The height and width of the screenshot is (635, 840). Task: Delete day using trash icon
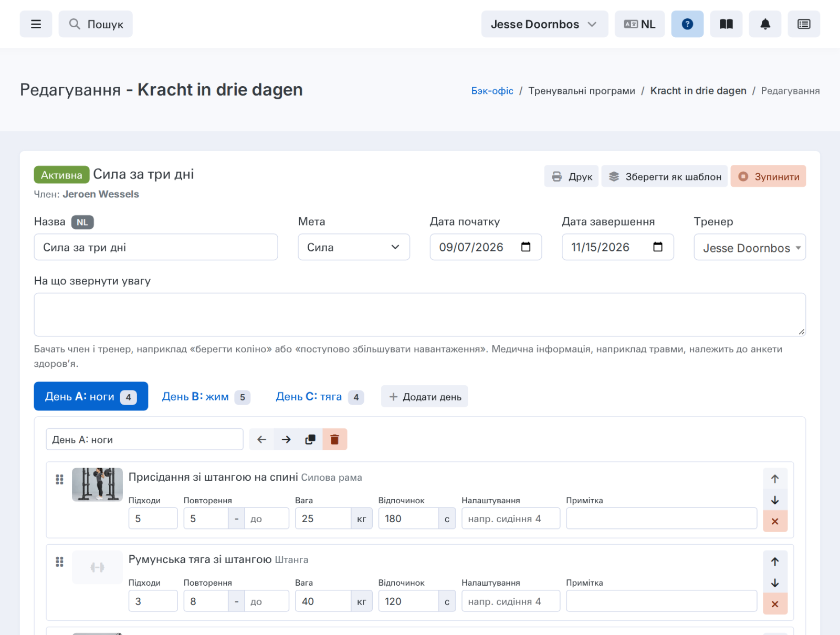[x=334, y=439]
